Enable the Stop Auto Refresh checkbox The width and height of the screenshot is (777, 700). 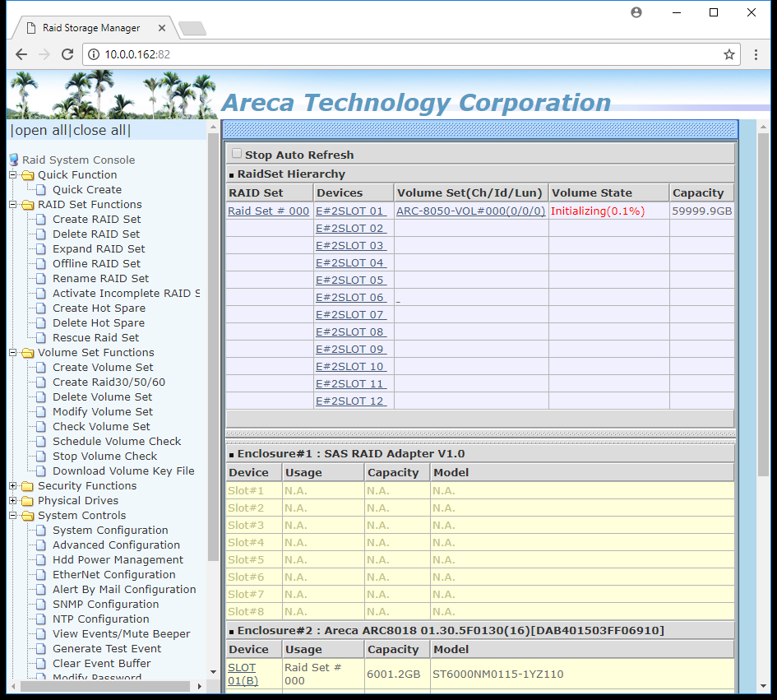pos(237,154)
